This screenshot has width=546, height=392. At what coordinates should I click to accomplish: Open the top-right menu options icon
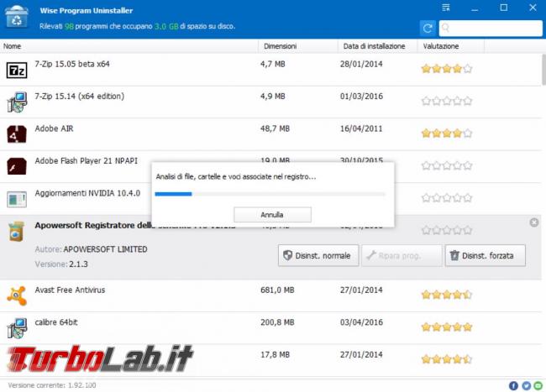[x=446, y=8]
